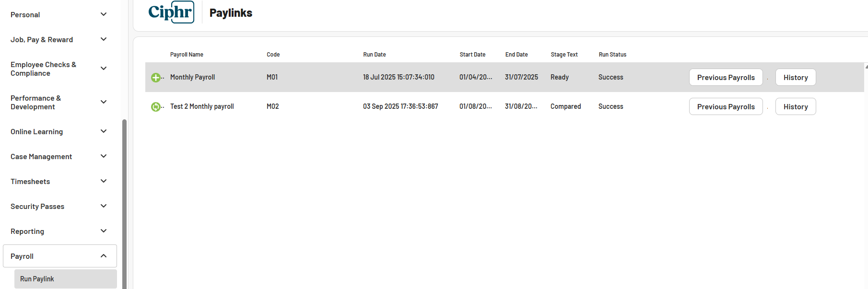The width and height of the screenshot is (868, 289).
Task: Click the Start Date column header
Action: point(472,55)
